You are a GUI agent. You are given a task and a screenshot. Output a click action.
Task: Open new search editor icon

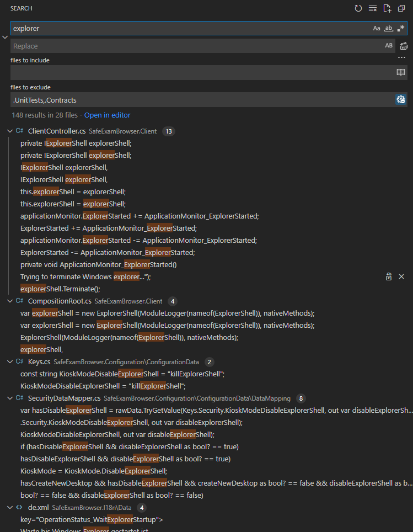(x=387, y=8)
